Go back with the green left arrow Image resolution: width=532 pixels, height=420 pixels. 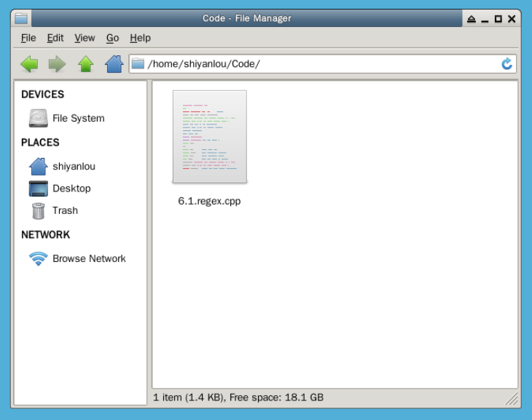[29, 64]
